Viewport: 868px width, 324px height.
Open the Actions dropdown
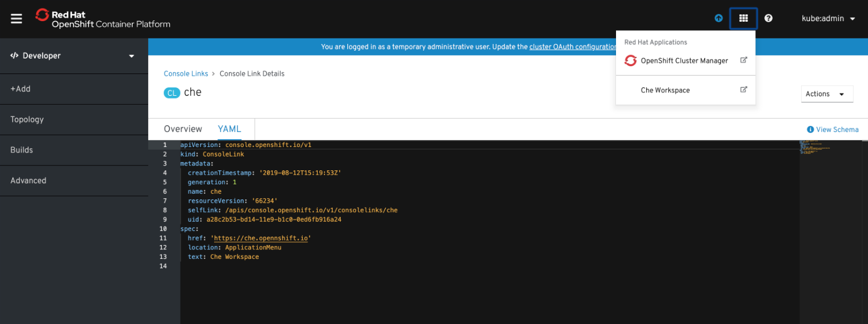827,94
